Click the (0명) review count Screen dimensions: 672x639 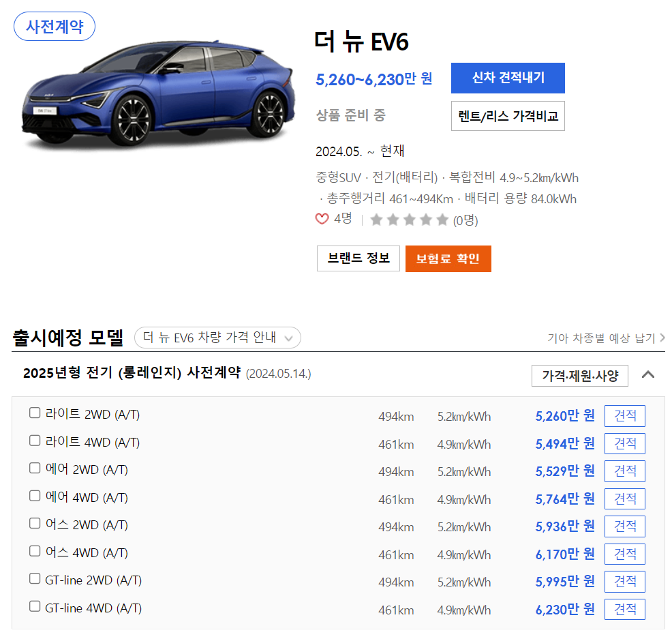(465, 220)
